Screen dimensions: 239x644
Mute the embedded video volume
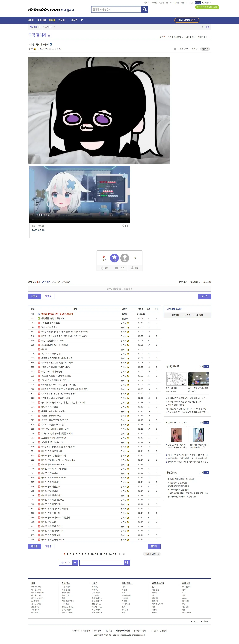[111, 215]
